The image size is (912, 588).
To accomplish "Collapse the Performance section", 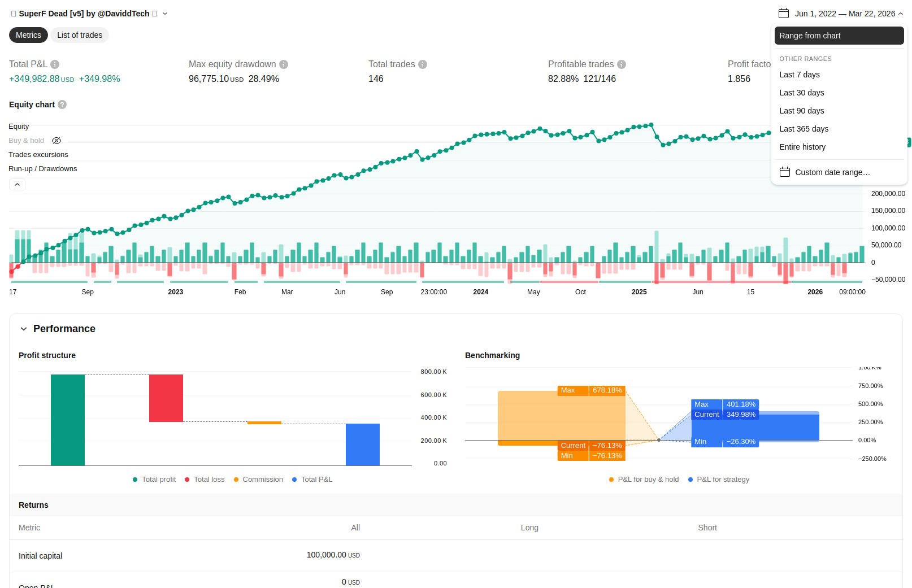I will [x=24, y=329].
